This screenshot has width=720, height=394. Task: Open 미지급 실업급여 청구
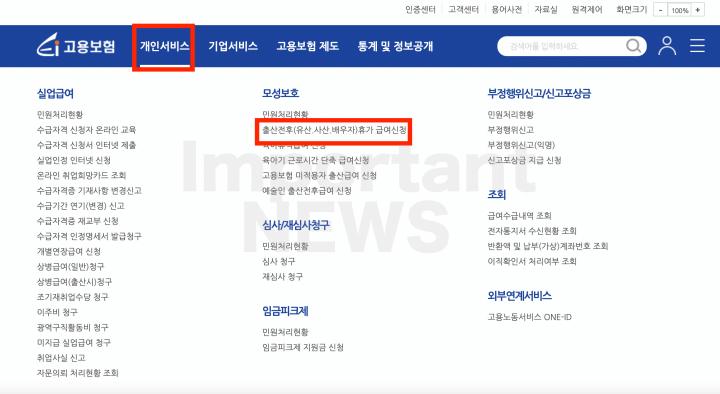click(73, 342)
